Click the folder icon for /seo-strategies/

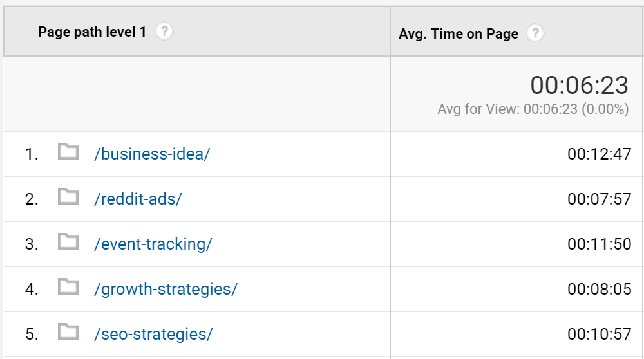click(x=68, y=333)
